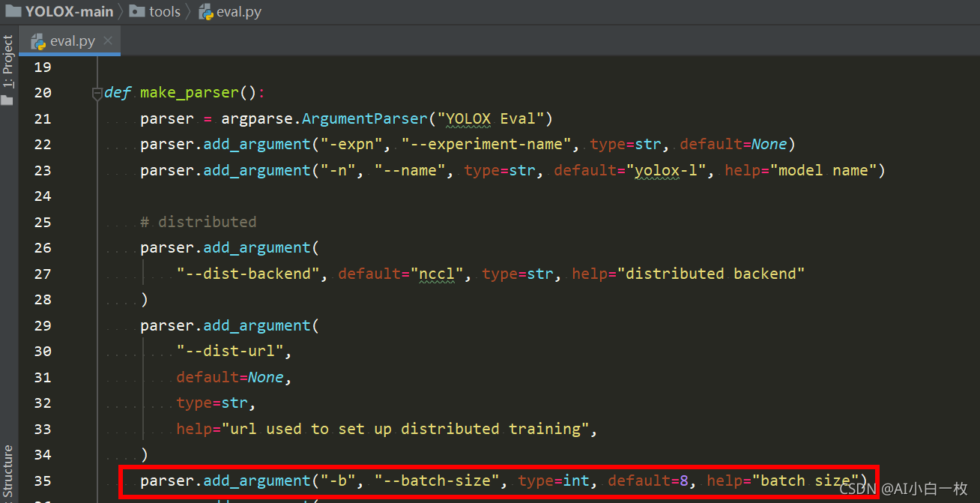
Task: Click the YOLOX-main breadcrumb label
Action: coord(69,11)
